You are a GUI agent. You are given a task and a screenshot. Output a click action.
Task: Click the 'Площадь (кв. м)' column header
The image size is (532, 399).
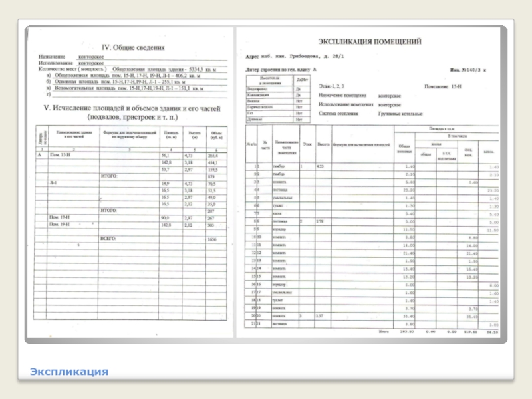171,135
